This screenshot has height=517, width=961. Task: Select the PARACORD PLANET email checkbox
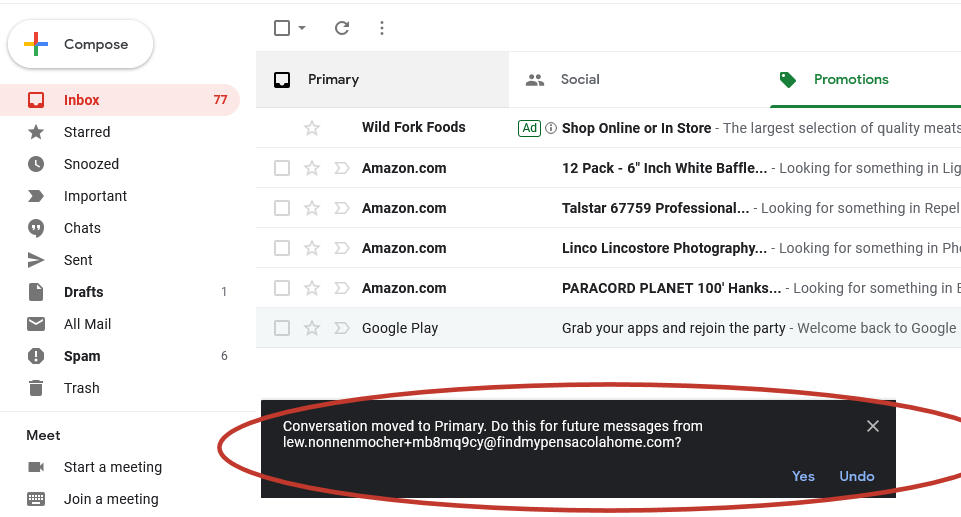[x=282, y=287]
